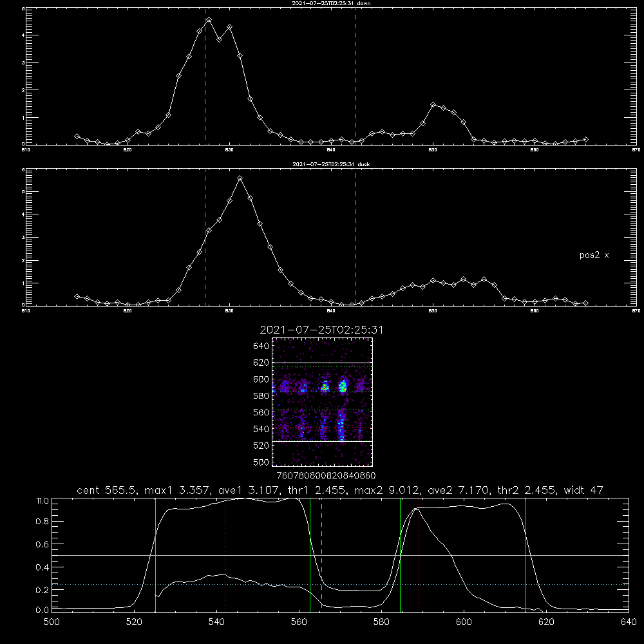Click the 810 x-axis label under dusk plot
This screenshot has width=644, height=644.
click(26, 311)
